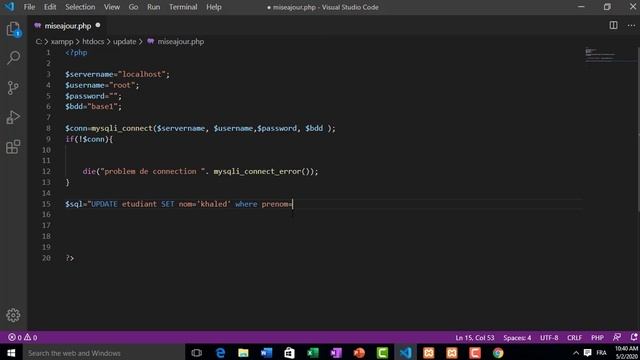The width and height of the screenshot is (640, 360).
Task: Open the Search view in activity bar
Action: pyautogui.click(x=13, y=58)
